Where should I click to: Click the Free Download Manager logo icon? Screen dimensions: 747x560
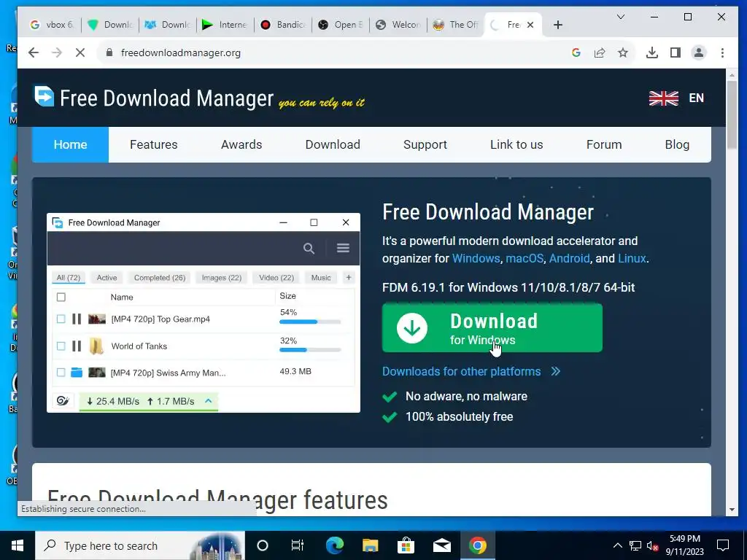pyautogui.click(x=44, y=96)
